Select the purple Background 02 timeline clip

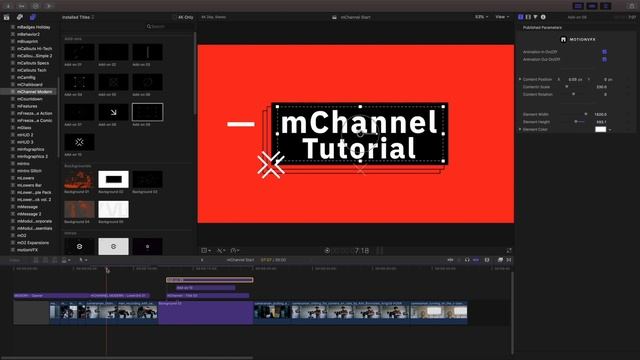(x=206, y=313)
